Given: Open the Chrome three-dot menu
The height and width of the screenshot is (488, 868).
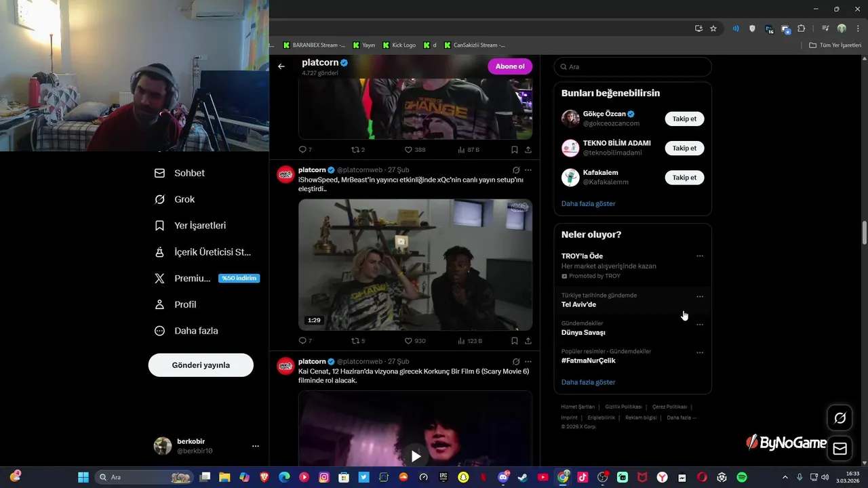Looking at the screenshot, I should tap(858, 28).
